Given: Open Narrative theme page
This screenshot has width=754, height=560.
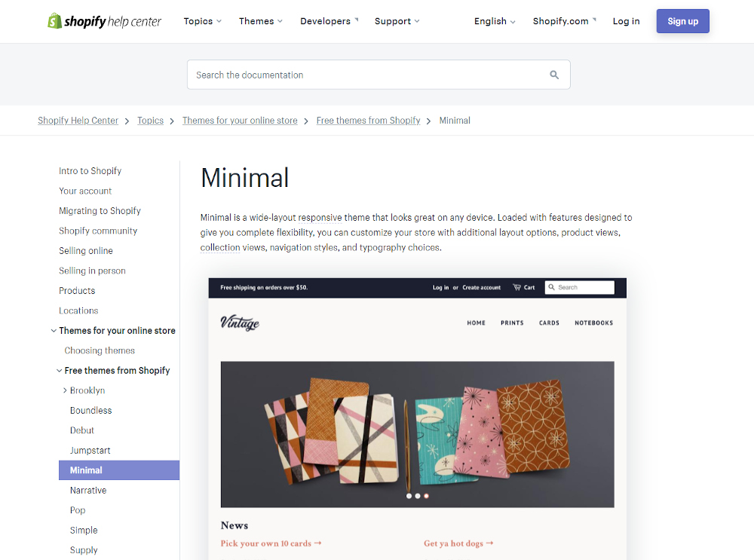Looking at the screenshot, I should click(x=88, y=491).
